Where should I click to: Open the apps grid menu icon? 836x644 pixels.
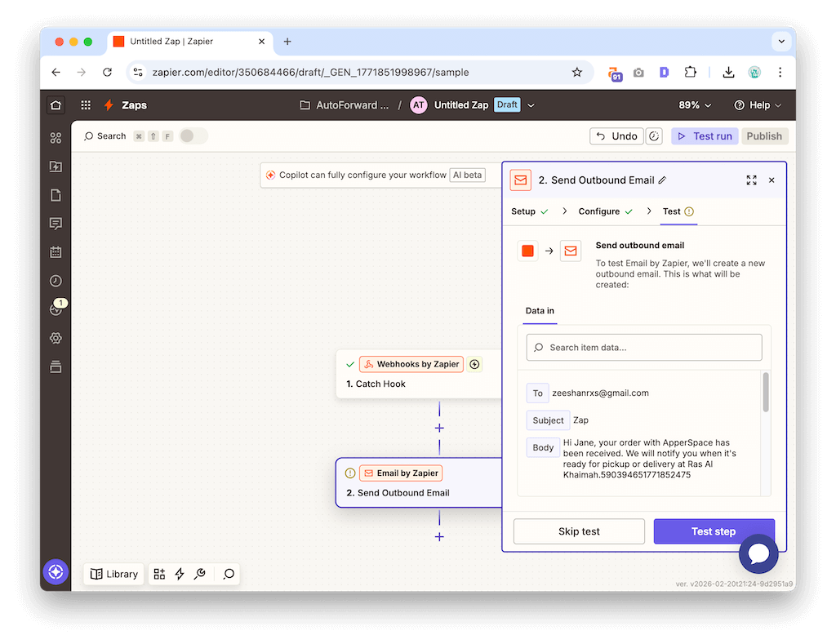[x=86, y=105]
